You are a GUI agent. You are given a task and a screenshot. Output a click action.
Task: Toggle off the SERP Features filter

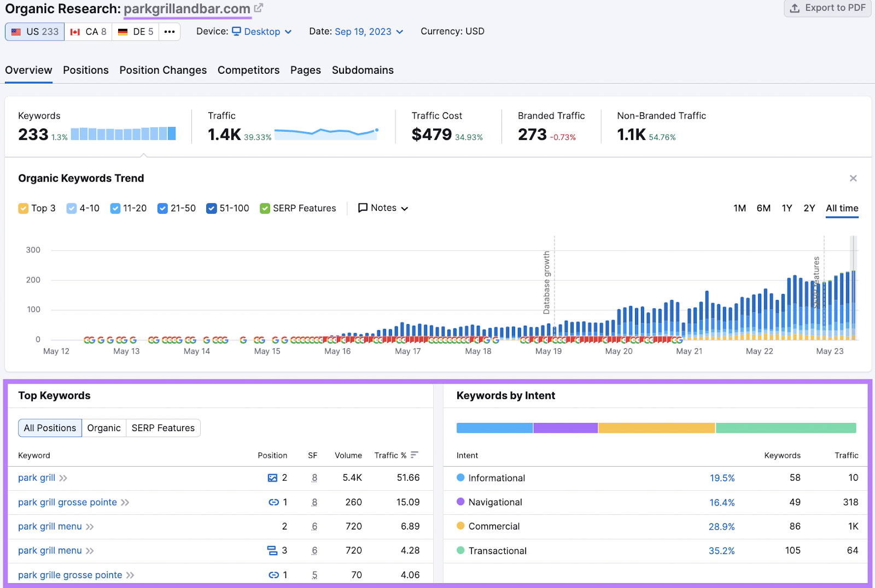coord(265,208)
